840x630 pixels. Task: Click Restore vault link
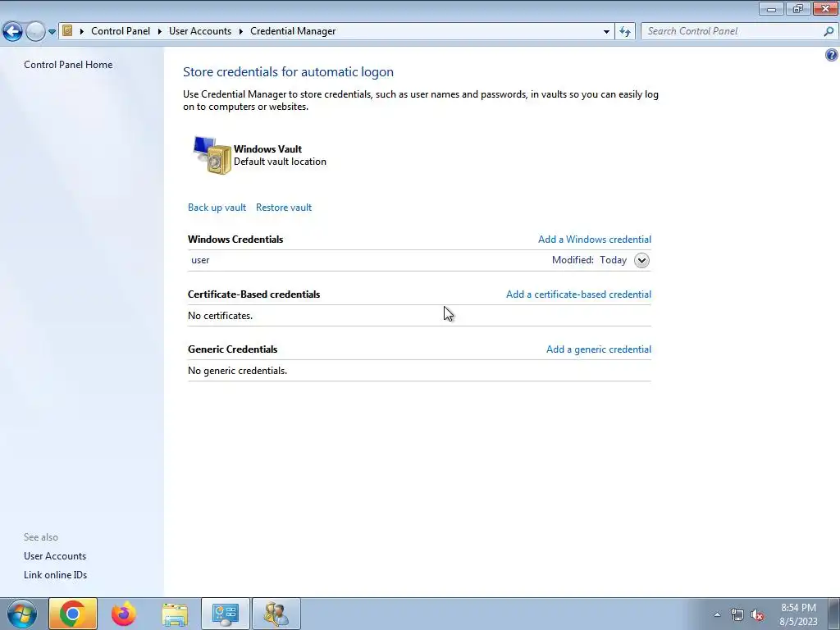(283, 208)
